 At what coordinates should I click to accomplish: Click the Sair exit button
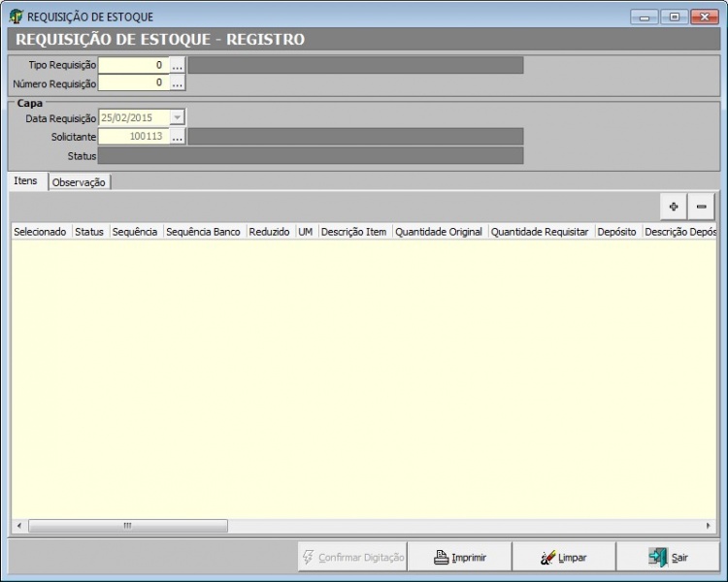(x=668, y=557)
